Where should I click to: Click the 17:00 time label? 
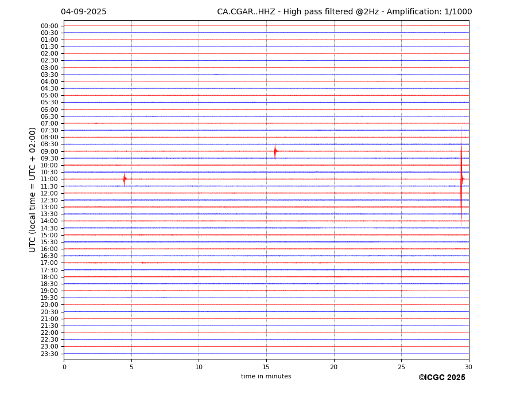(49, 263)
